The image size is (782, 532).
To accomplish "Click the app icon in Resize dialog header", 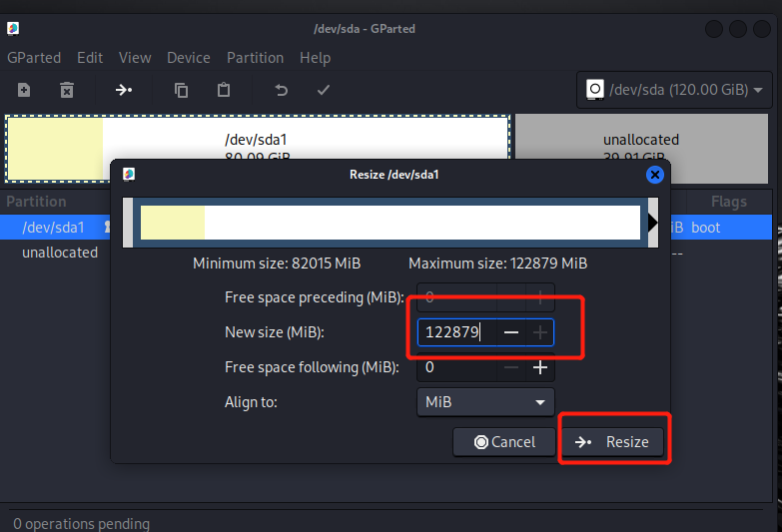I will point(129,174).
